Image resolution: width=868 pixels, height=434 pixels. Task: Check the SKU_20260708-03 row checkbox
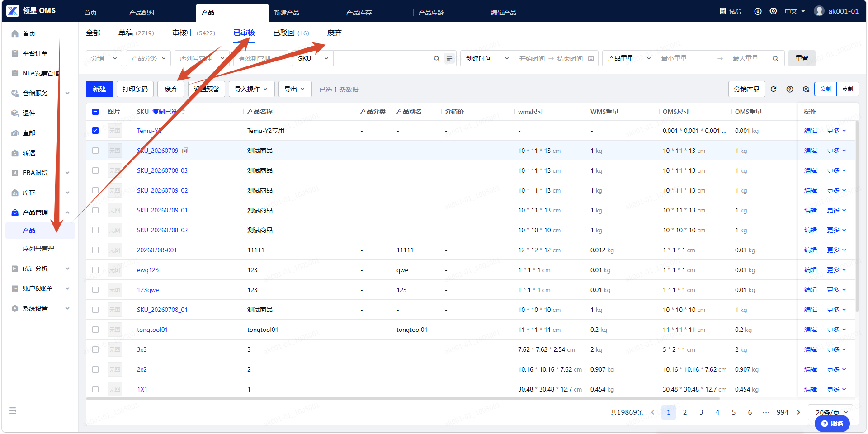coord(95,170)
